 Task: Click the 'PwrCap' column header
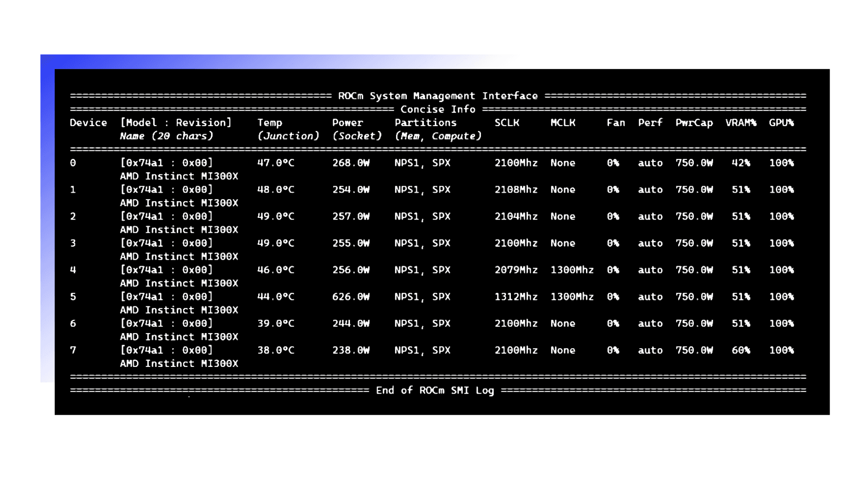click(x=694, y=123)
